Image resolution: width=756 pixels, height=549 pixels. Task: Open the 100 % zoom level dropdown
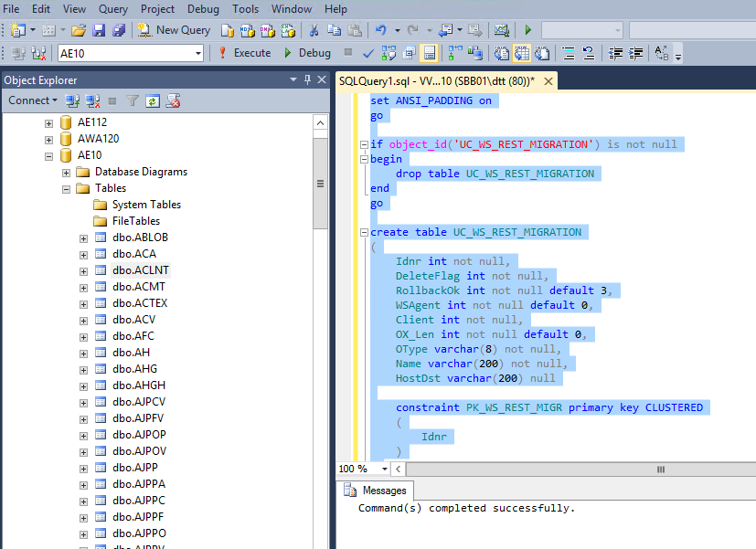pos(384,469)
